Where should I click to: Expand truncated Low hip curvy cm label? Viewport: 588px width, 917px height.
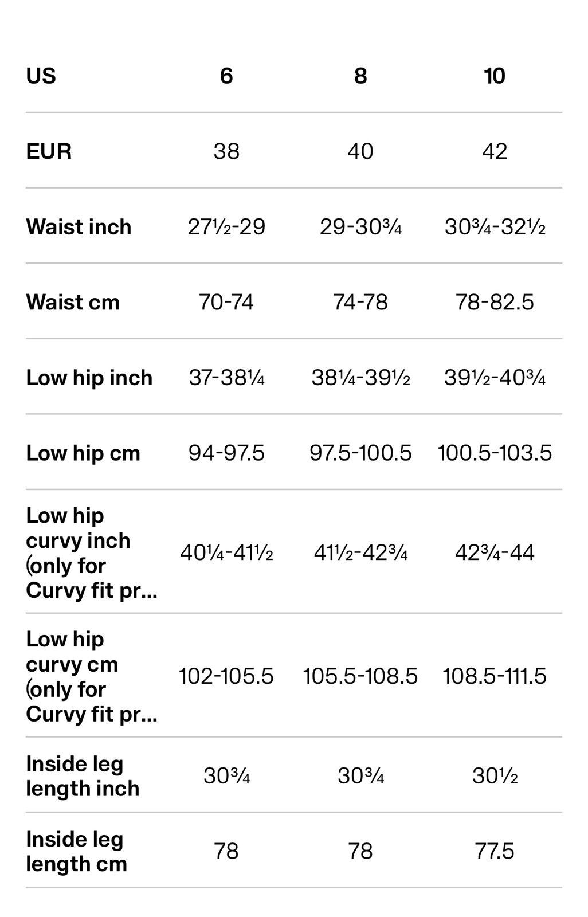tap(92, 677)
